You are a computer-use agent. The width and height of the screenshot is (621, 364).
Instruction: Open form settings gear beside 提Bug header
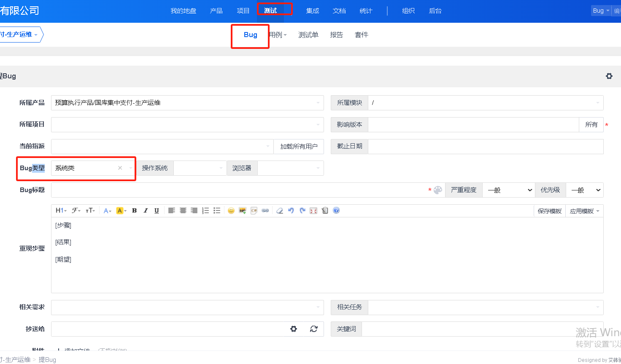coord(609,76)
